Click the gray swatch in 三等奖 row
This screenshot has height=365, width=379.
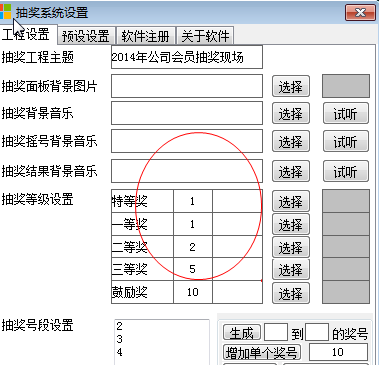pyautogui.click(x=346, y=269)
